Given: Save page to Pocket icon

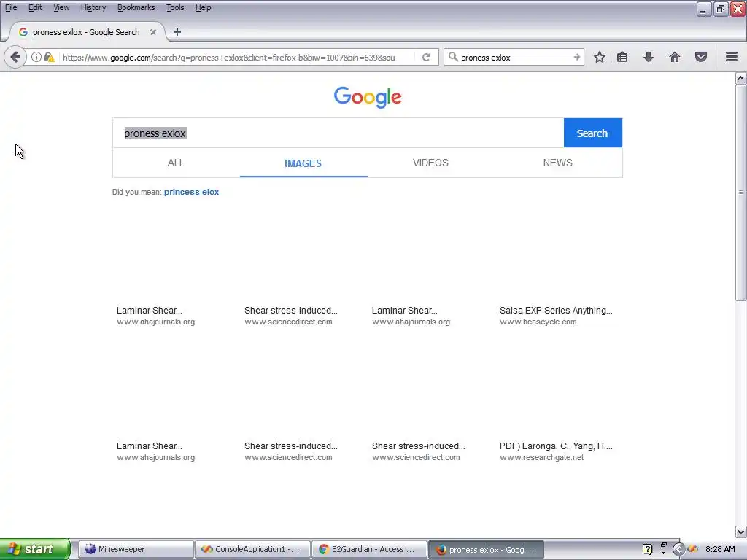Looking at the screenshot, I should [x=701, y=57].
